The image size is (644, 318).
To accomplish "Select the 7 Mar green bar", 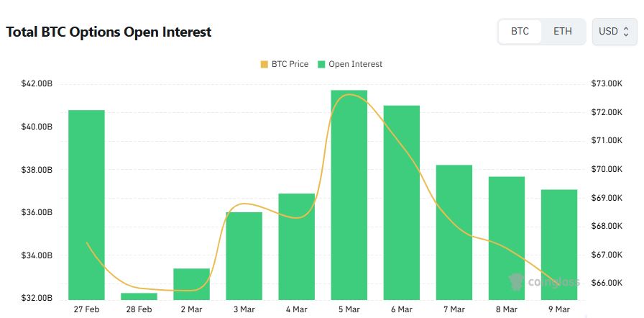I will (454, 232).
